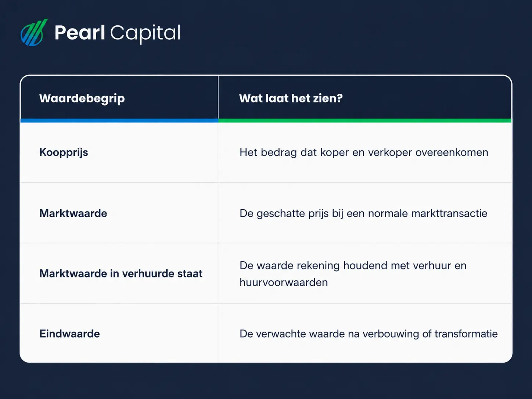Click the word 'Capital' in logo
Viewport: 532px width, 399px height.
coord(145,33)
